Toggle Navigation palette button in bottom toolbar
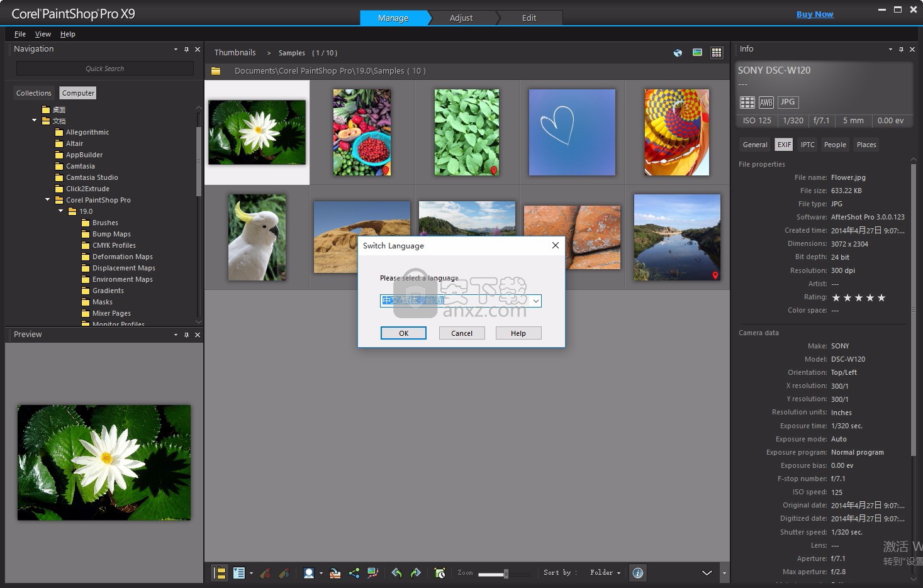The height and width of the screenshot is (588, 923). click(220, 573)
